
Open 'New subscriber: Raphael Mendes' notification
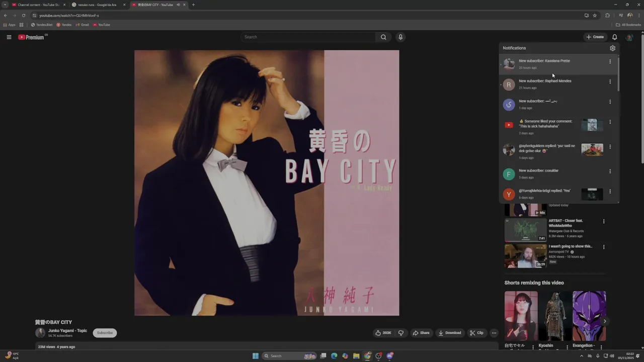pyautogui.click(x=558, y=84)
